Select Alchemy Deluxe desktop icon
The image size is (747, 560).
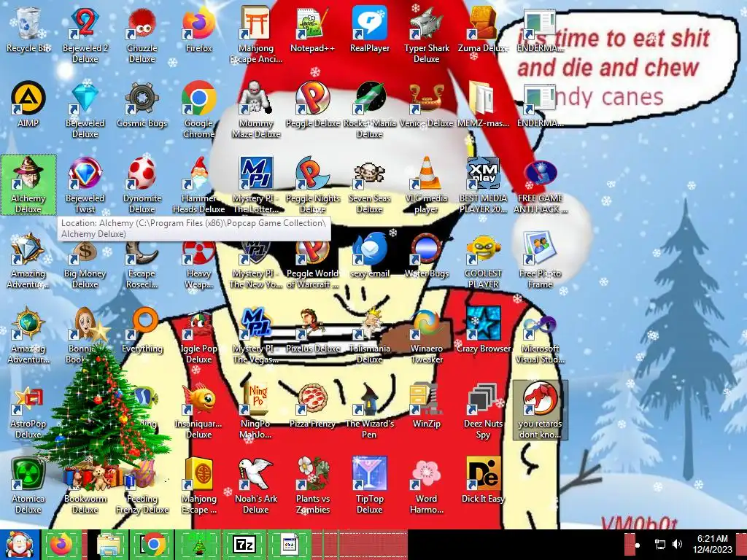coord(28,184)
